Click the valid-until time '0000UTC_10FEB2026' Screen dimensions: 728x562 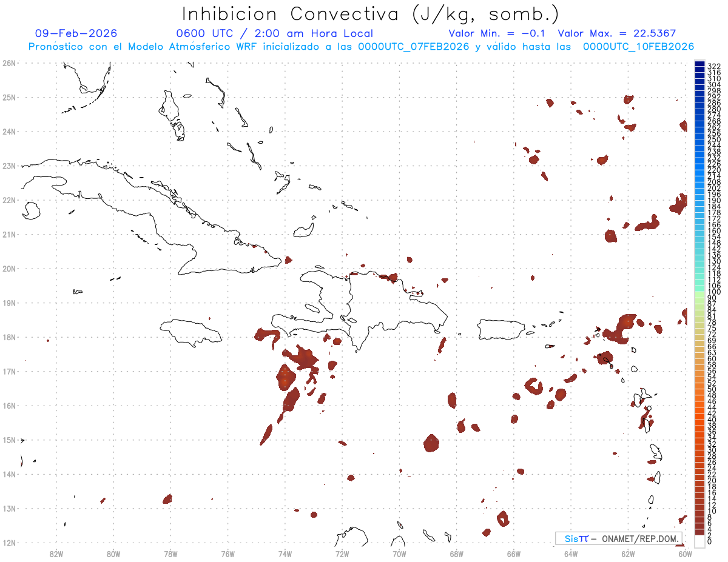[x=639, y=47]
